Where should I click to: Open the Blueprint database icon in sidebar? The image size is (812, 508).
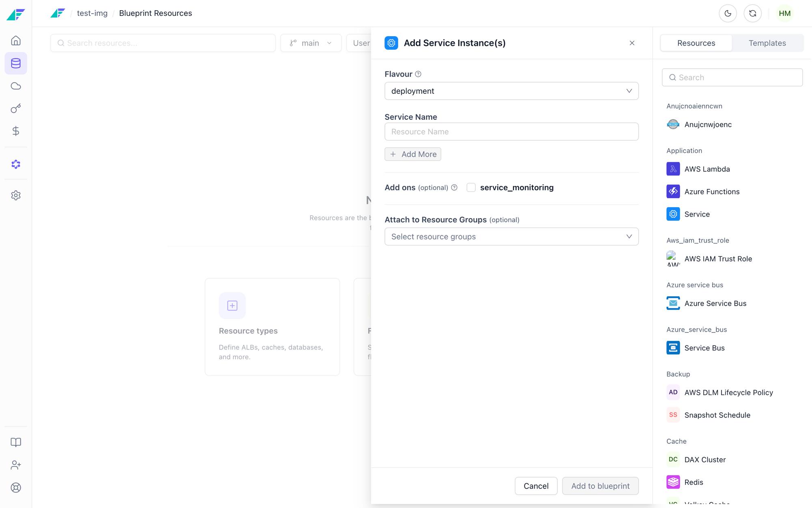16,63
